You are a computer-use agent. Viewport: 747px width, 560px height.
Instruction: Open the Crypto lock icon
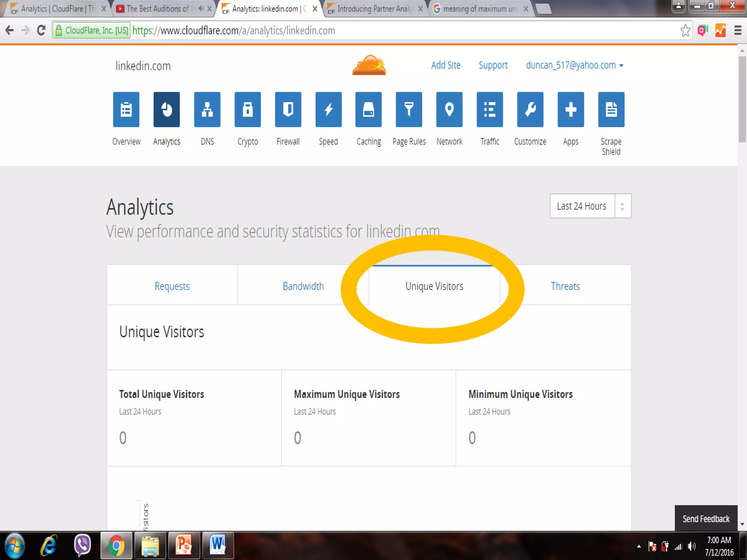click(248, 109)
